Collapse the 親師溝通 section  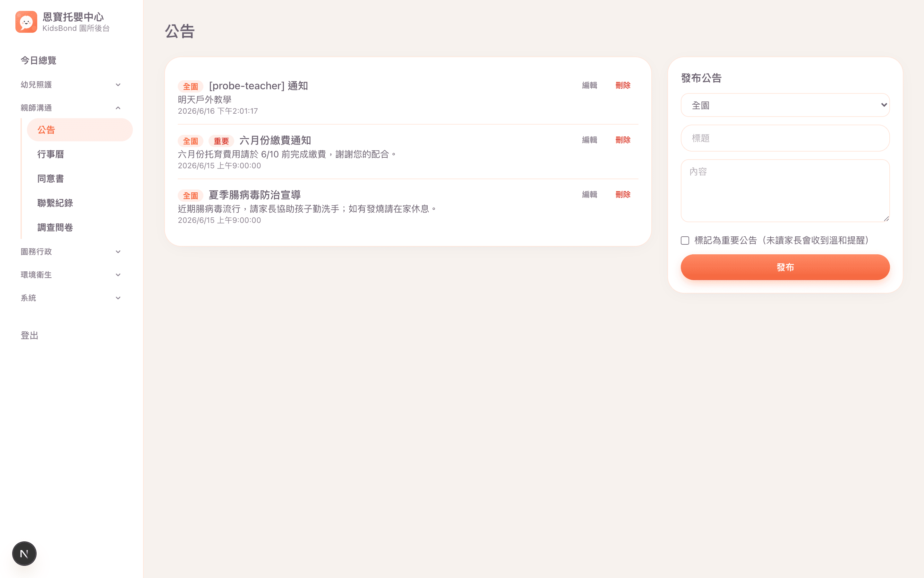(71, 108)
